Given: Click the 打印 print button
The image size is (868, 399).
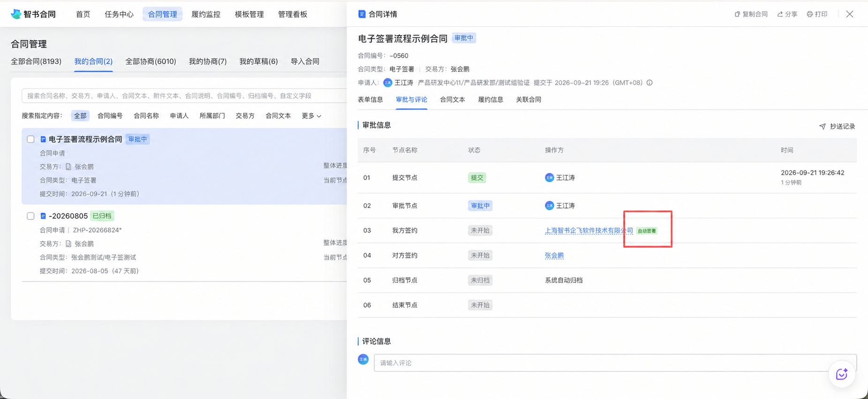Looking at the screenshot, I should pos(817,14).
